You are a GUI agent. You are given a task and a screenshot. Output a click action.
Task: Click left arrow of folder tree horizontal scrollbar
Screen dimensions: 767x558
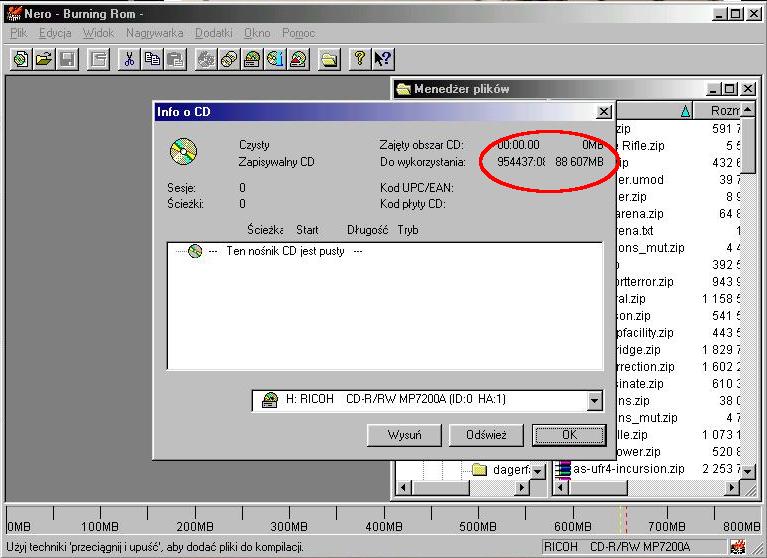point(404,487)
